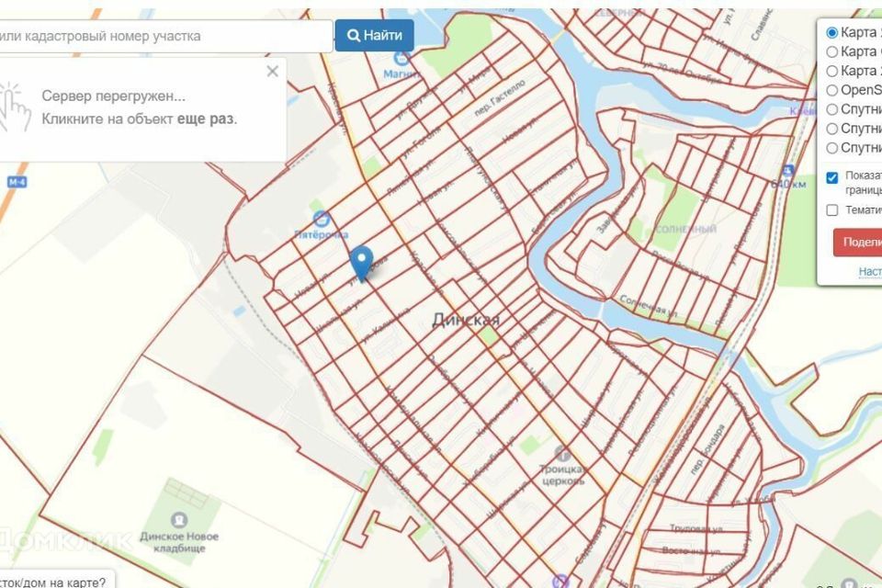This screenshot has width=882, height=588.
Task: Click the Троицкая церковь landmark icon
Action: pyautogui.click(x=561, y=453)
